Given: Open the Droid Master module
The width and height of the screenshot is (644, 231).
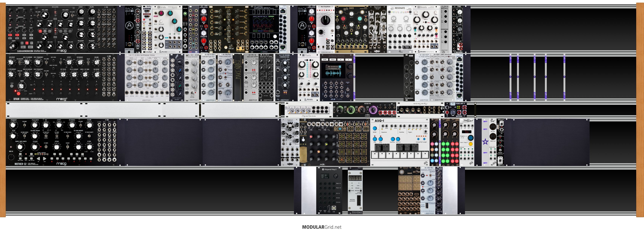Looking at the screenshot, I should [405, 190].
